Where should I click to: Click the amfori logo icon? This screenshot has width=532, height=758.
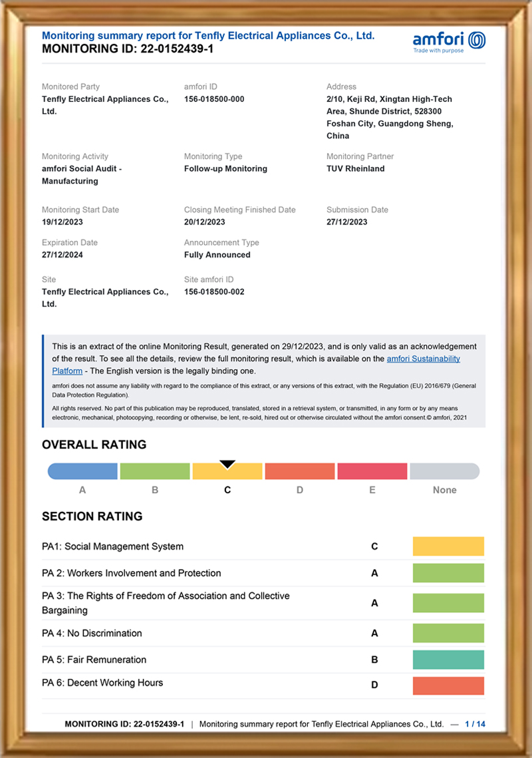tap(476, 40)
